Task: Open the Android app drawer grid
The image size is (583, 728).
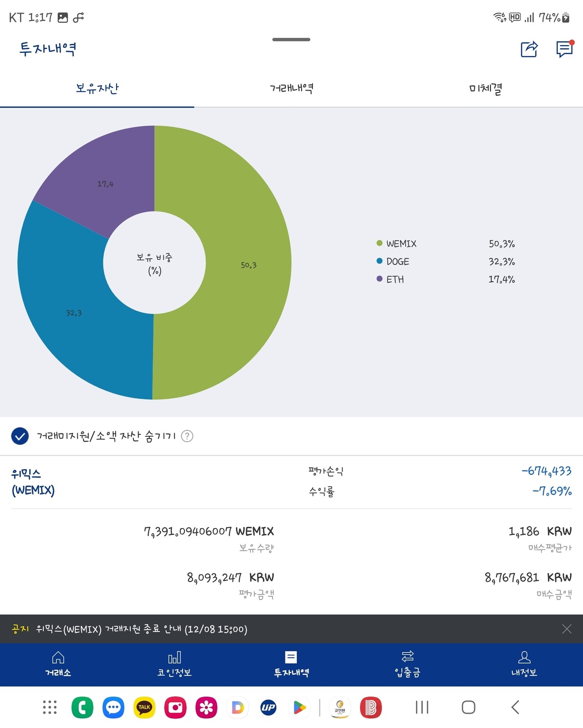Action: (x=50, y=707)
